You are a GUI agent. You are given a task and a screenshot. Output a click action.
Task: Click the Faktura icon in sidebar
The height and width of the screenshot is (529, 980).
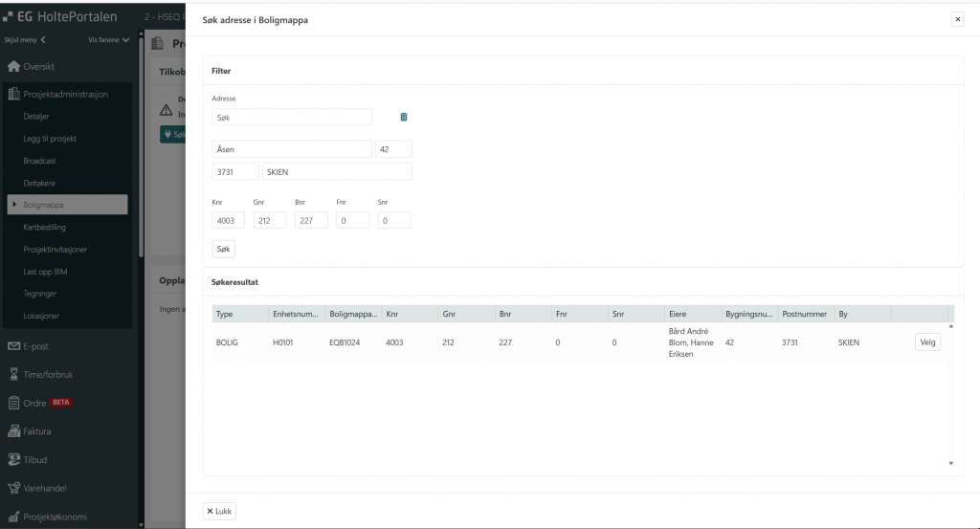tap(13, 431)
